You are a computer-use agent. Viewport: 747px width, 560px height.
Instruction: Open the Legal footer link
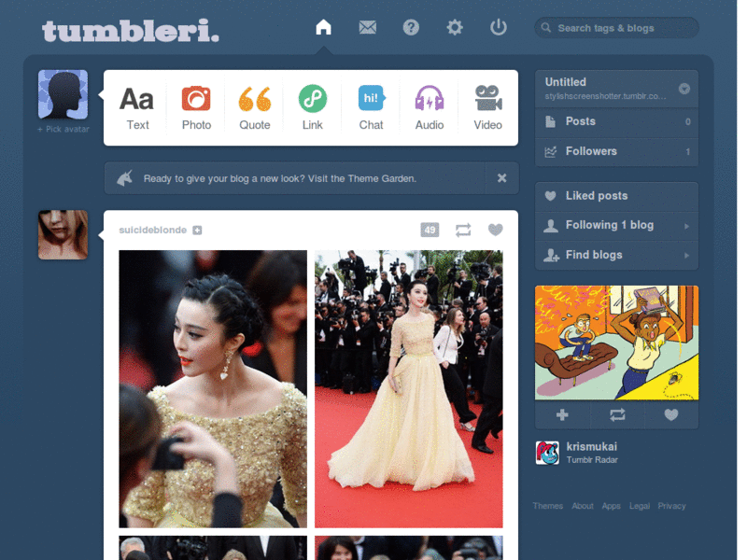coord(640,506)
